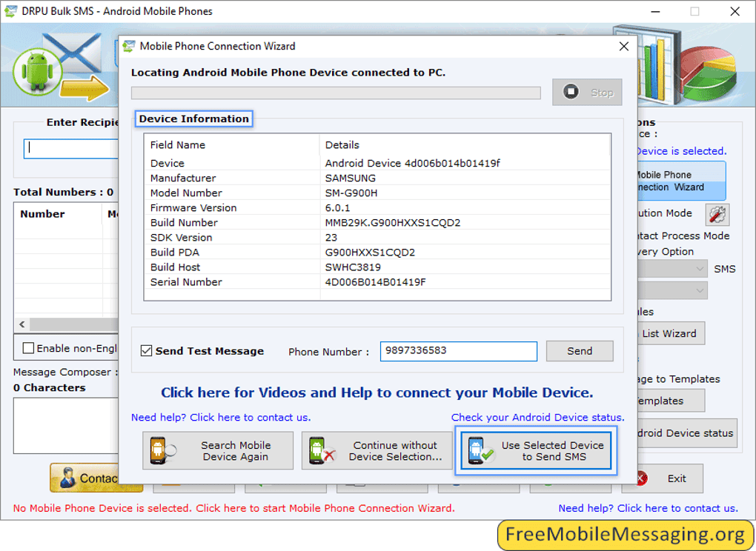
Task: Click the device locating progress bar
Action: (x=336, y=93)
